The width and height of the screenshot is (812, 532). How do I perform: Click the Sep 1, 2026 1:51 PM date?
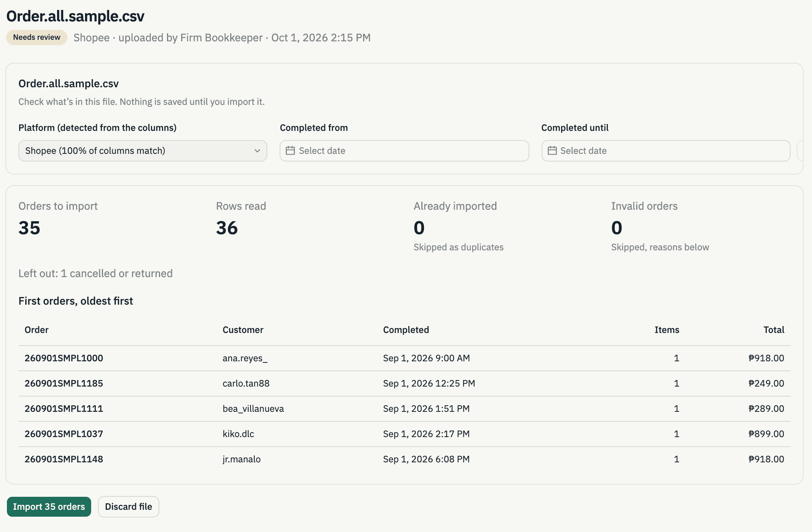pyautogui.click(x=426, y=409)
